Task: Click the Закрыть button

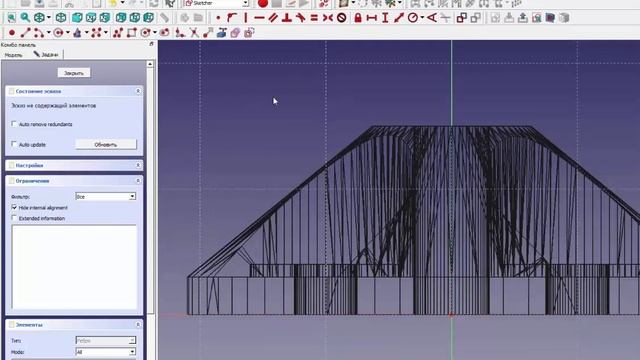Action: click(74, 73)
